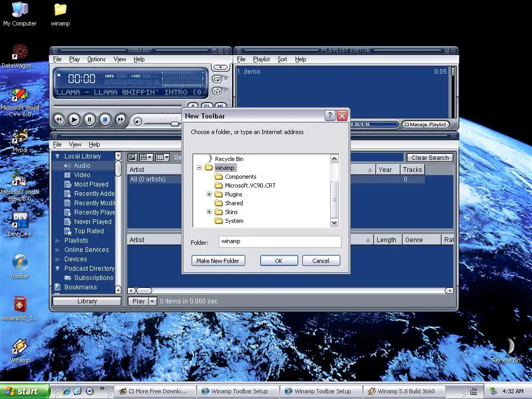The width and height of the screenshot is (532, 399).
Task: Click Winamp Previous track button
Action: click(59, 119)
